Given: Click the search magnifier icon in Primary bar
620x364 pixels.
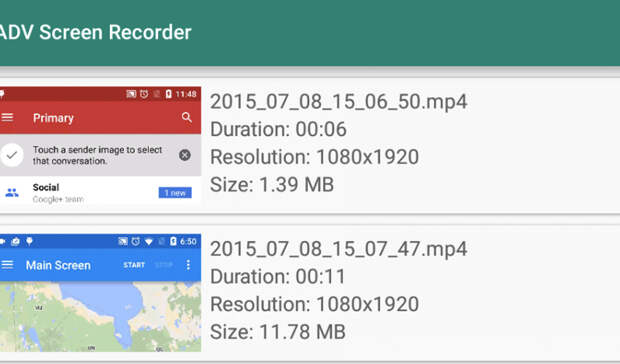Looking at the screenshot, I should point(187,117).
